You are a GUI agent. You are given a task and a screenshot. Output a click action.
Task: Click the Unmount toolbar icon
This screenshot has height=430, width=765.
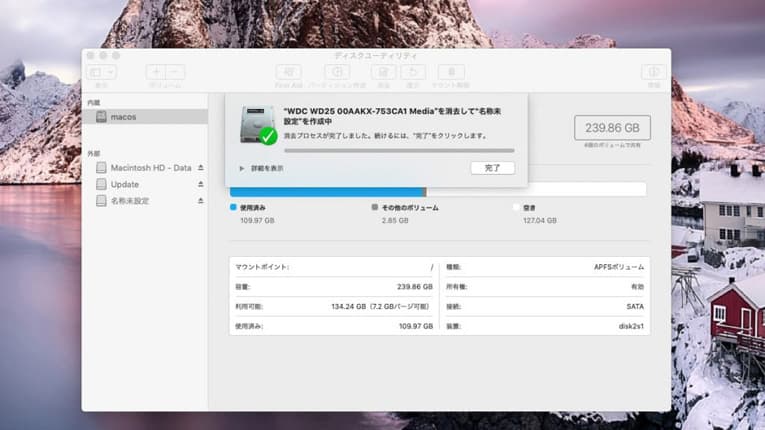(451, 72)
